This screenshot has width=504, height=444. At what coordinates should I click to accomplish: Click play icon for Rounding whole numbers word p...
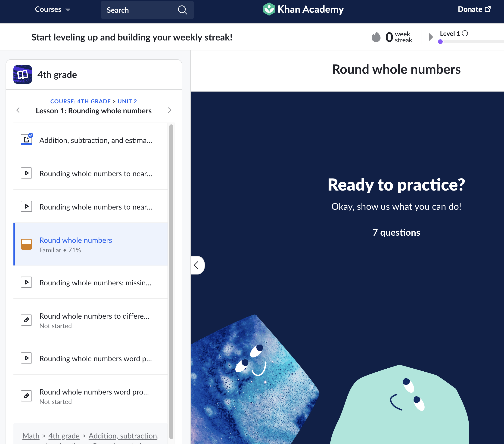26,358
